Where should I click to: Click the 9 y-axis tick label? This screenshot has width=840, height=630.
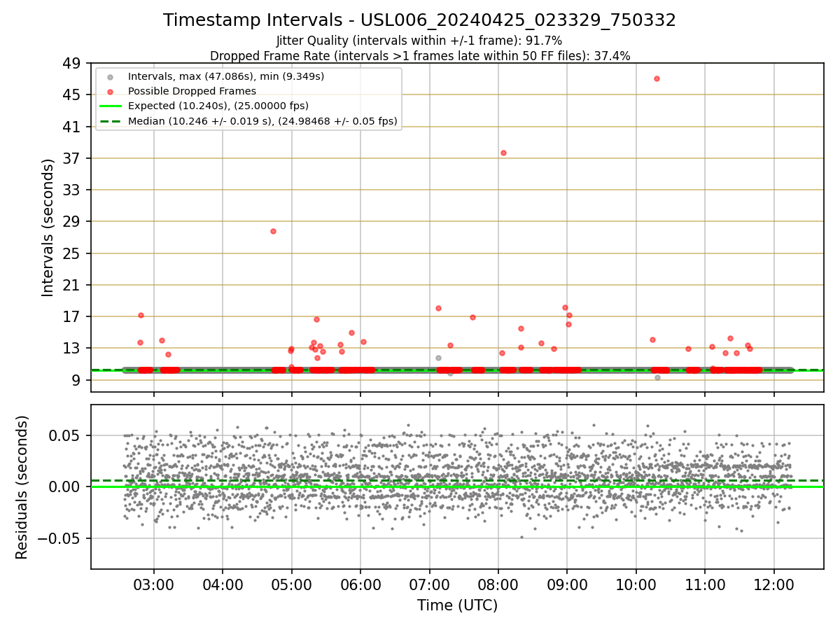click(78, 380)
